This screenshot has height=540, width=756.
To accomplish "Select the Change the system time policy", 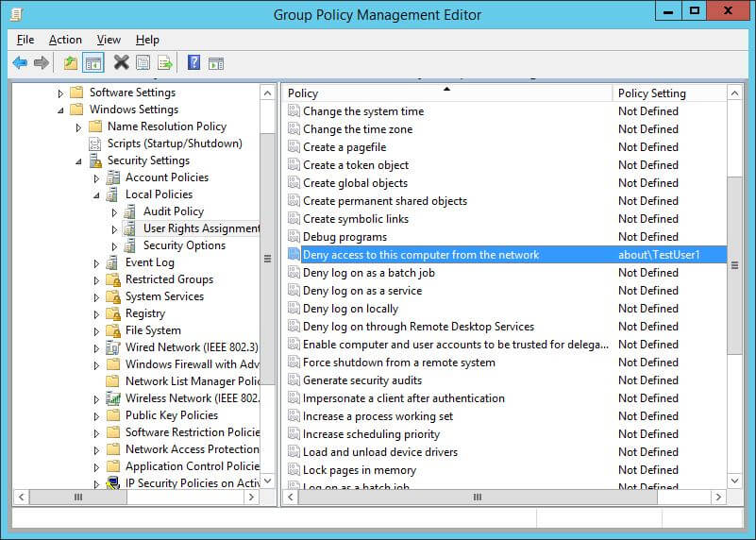I will tap(363, 110).
